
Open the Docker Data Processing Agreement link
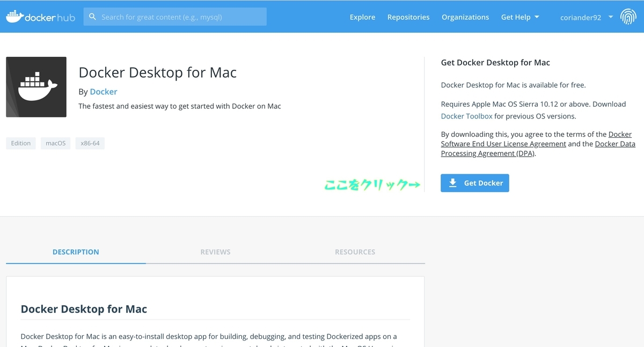click(538, 149)
